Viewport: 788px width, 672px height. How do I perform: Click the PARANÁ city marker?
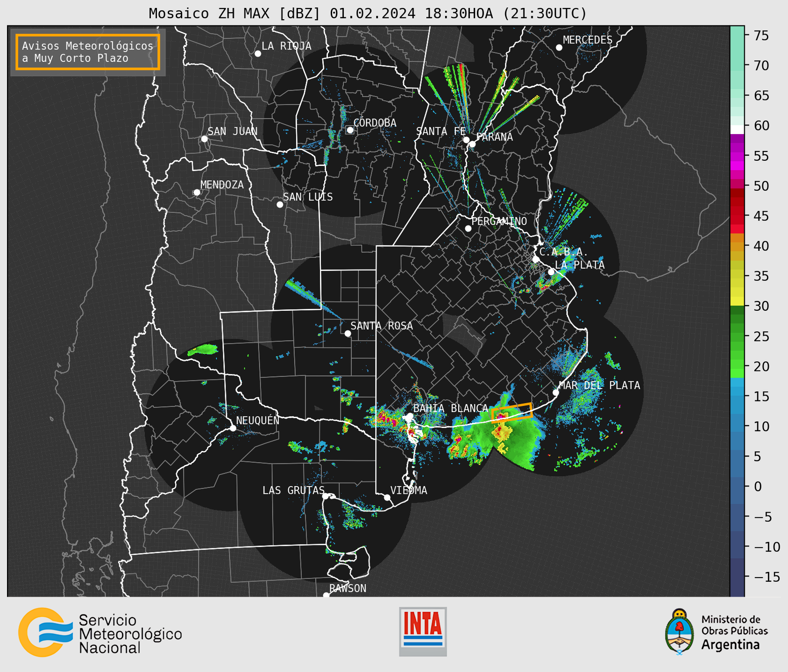[x=472, y=144]
